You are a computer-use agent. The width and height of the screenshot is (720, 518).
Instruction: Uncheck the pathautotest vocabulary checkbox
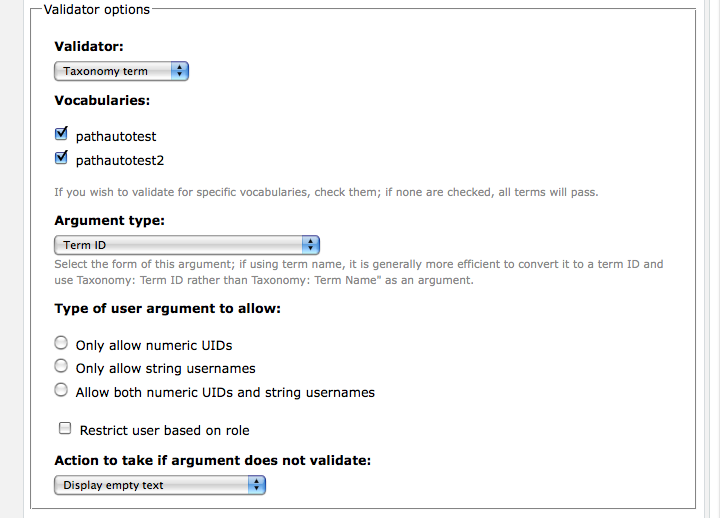coord(61,134)
